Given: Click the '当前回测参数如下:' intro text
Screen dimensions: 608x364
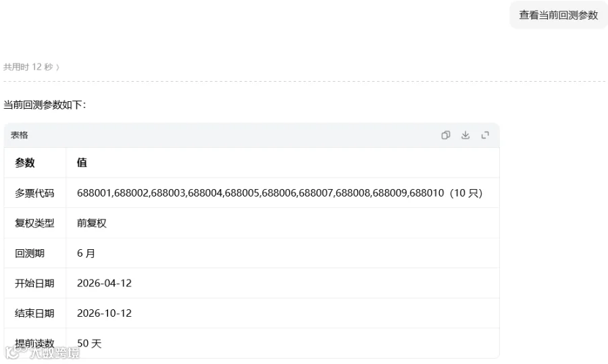Looking at the screenshot, I should click(45, 105).
